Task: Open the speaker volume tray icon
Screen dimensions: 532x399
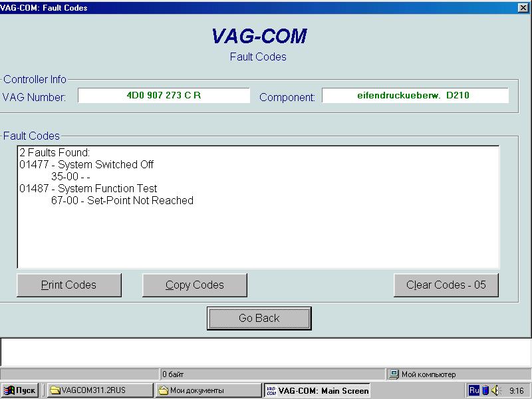Action: [x=495, y=390]
